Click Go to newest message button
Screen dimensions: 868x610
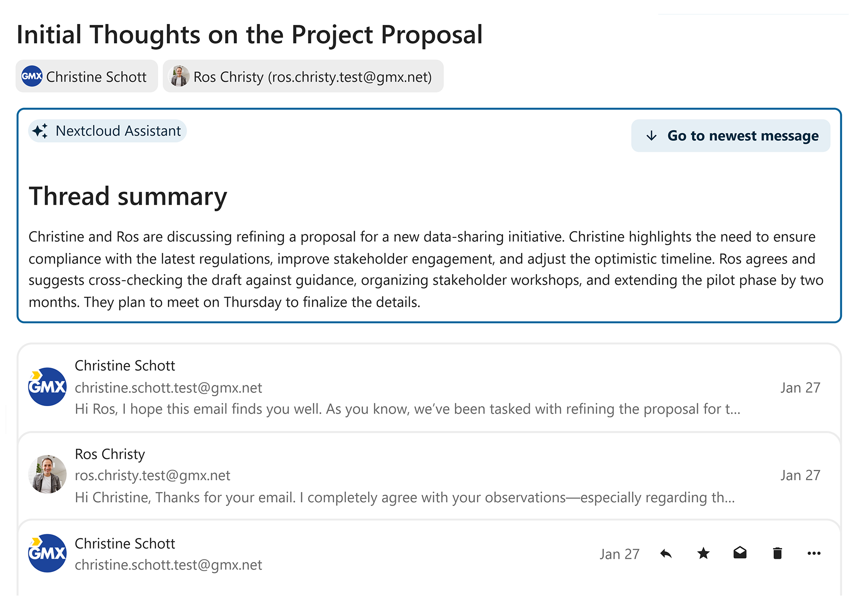coord(731,136)
